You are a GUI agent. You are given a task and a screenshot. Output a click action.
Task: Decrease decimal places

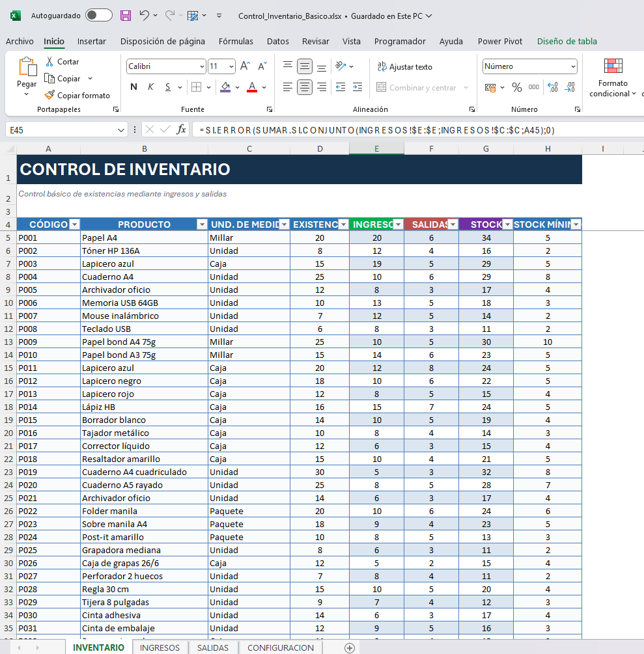click(x=570, y=87)
